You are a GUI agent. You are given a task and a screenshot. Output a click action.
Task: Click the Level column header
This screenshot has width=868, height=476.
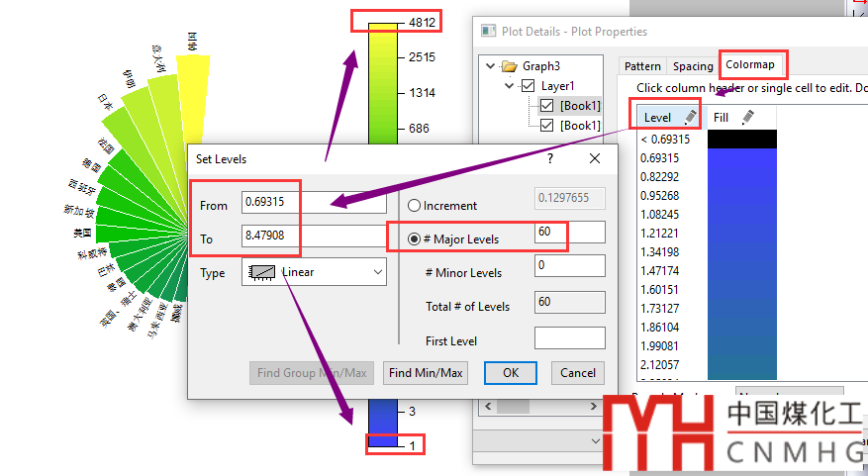click(x=669, y=118)
